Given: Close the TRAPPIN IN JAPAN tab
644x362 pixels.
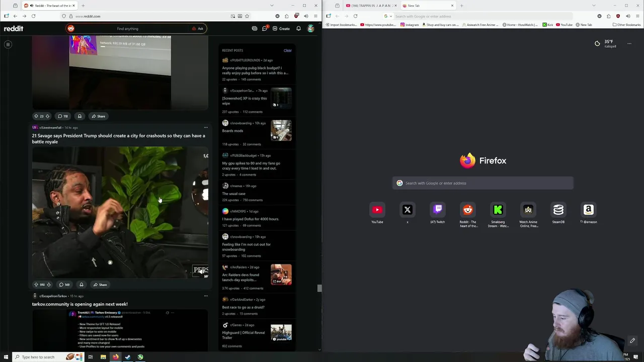Looking at the screenshot, I should [x=395, y=6].
